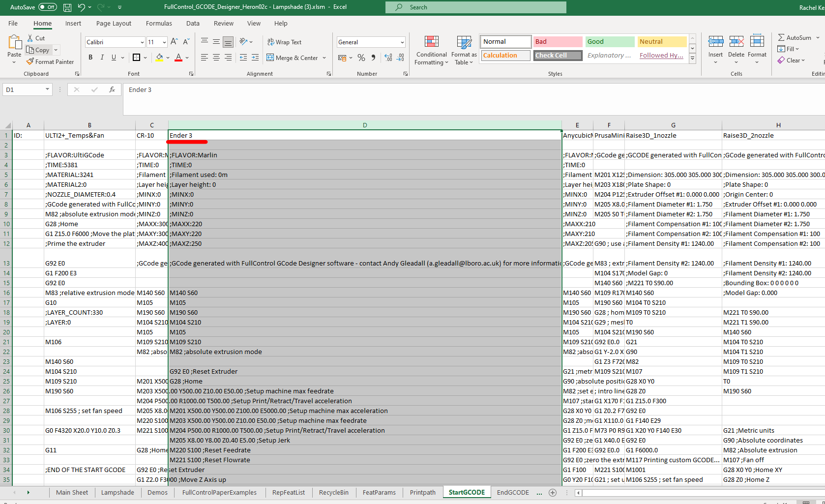Increase cell indent
825x504 pixels.
pos(255,58)
